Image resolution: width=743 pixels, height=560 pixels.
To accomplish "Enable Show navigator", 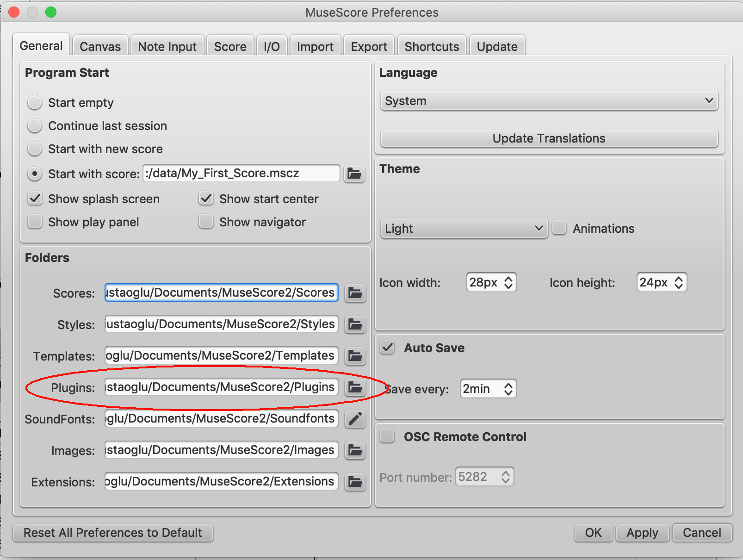I will point(206,222).
